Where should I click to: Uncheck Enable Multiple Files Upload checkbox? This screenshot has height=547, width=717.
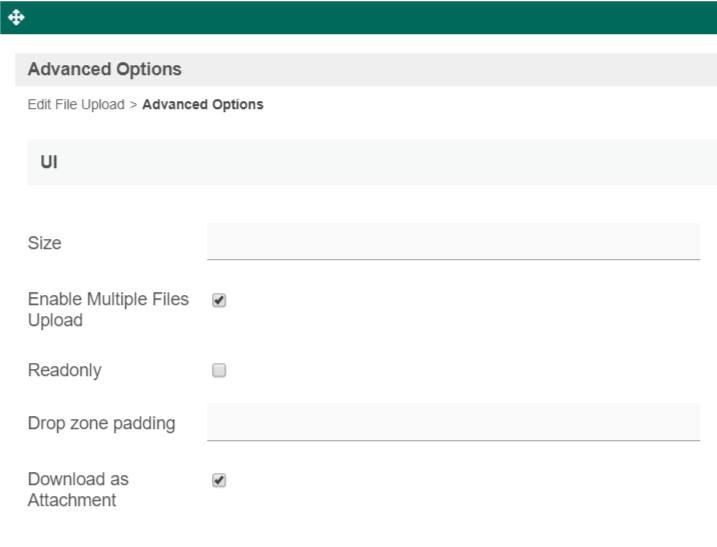click(220, 300)
